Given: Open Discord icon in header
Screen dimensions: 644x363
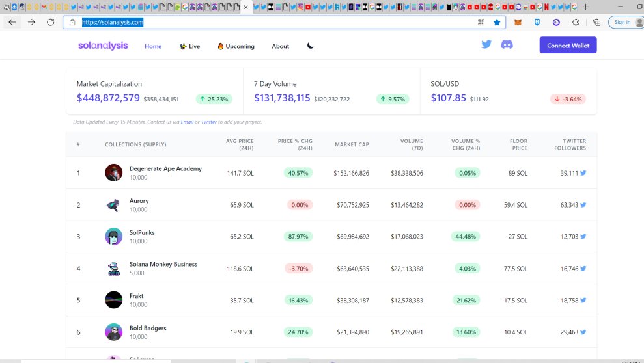Looking at the screenshot, I should [x=507, y=44].
